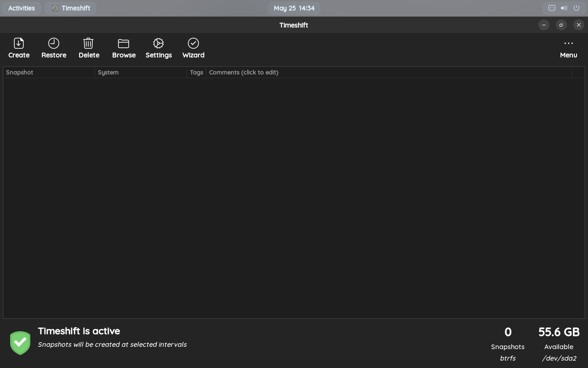Image resolution: width=588 pixels, height=368 pixels.
Task: Open the clock showing May 25 14:34
Action: (x=294, y=8)
